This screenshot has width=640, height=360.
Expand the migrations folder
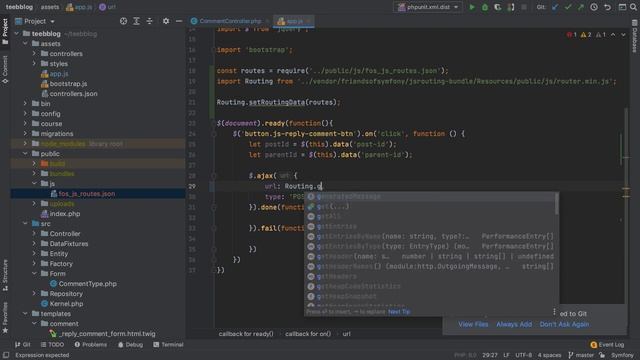click(x=25, y=133)
